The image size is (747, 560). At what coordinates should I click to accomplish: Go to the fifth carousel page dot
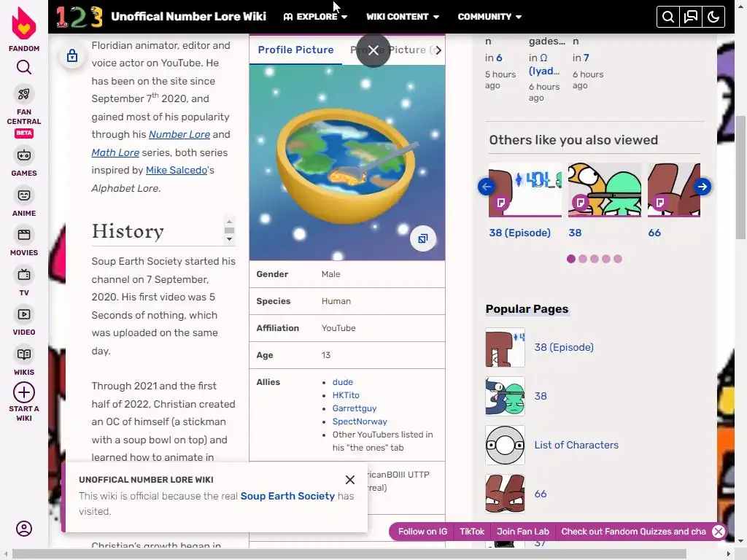(618, 259)
